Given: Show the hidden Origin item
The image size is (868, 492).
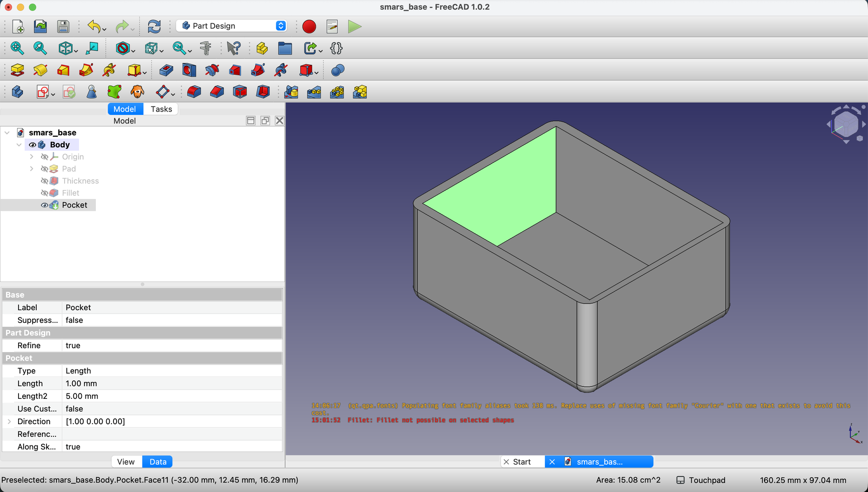Looking at the screenshot, I should 44,157.
